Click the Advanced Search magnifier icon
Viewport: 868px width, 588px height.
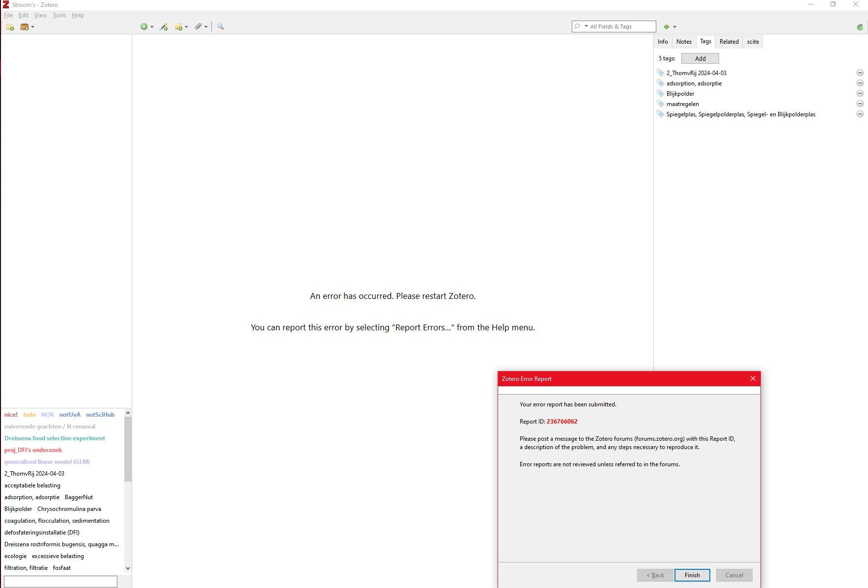220,27
